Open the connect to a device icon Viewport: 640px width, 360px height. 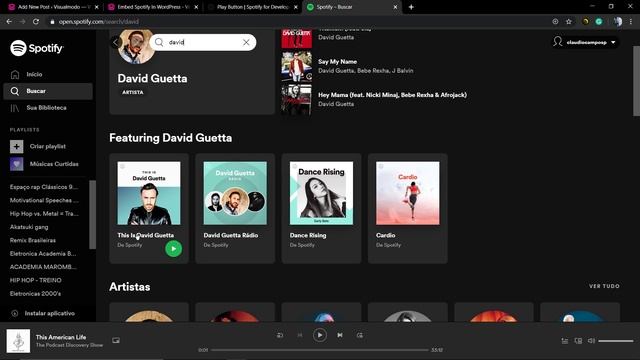578,341
